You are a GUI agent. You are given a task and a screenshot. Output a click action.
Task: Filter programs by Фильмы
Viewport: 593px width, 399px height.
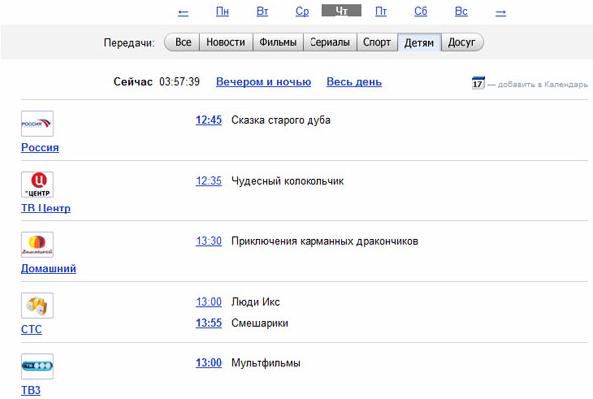click(x=278, y=42)
